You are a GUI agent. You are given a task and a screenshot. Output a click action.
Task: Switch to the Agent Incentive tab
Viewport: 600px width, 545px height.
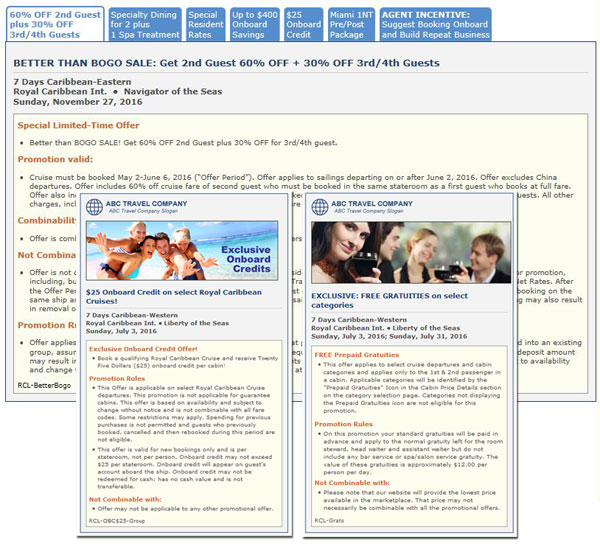click(x=435, y=24)
